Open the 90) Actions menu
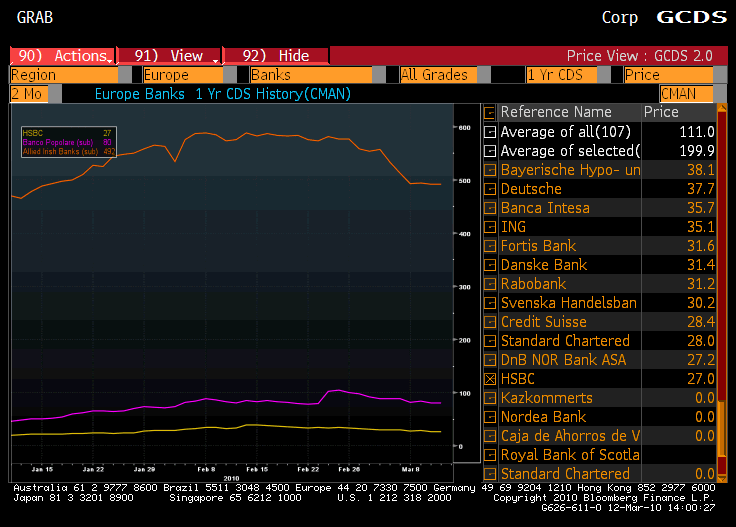 click(62, 56)
